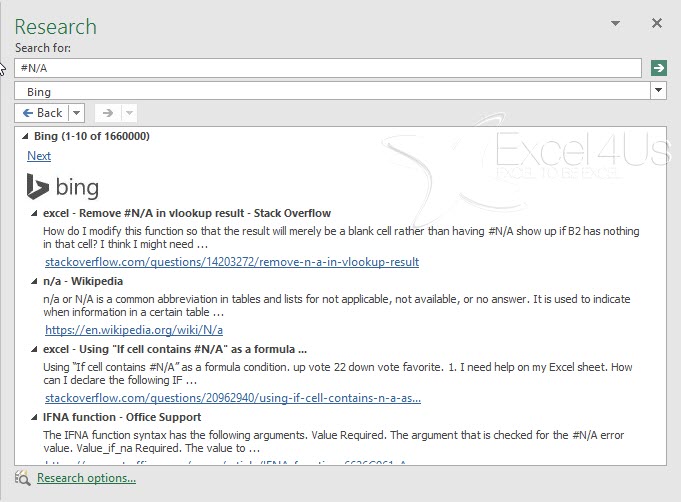This screenshot has height=502, width=681.
Task: Collapse the Bing (1-10 of 1660000) section
Action: 25,136
